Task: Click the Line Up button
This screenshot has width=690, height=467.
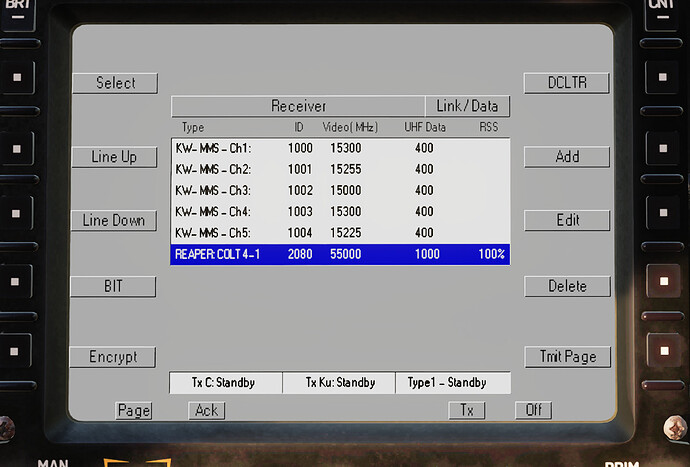Action: pos(114,157)
